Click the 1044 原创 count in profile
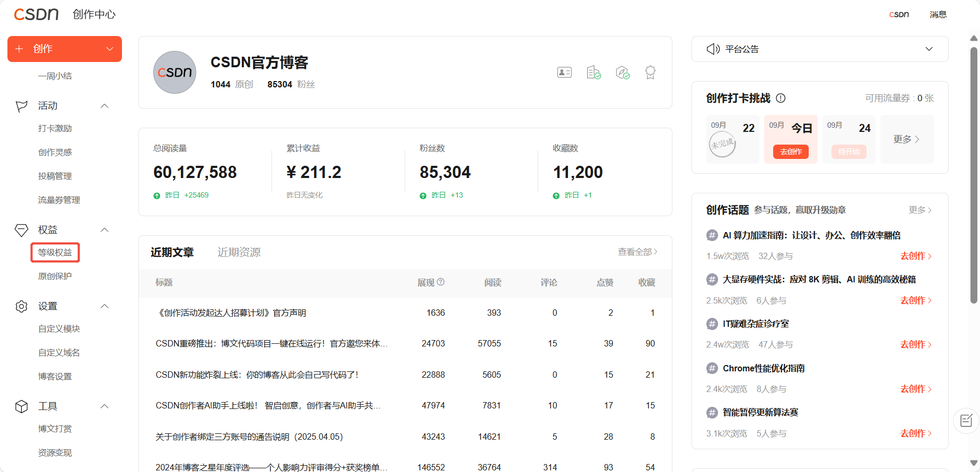Viewport: 980px width, 472px height. click(x=232, y=84)
